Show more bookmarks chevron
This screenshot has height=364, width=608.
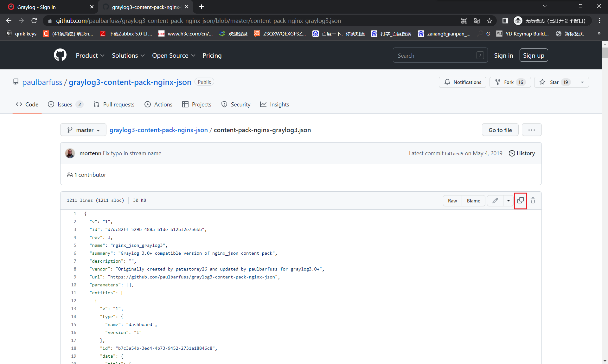599,34
